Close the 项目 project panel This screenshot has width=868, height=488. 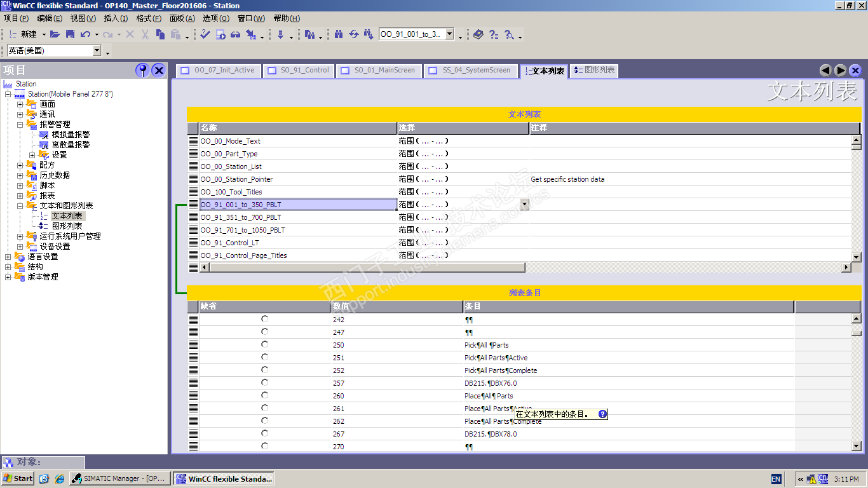tap(159, 71)
